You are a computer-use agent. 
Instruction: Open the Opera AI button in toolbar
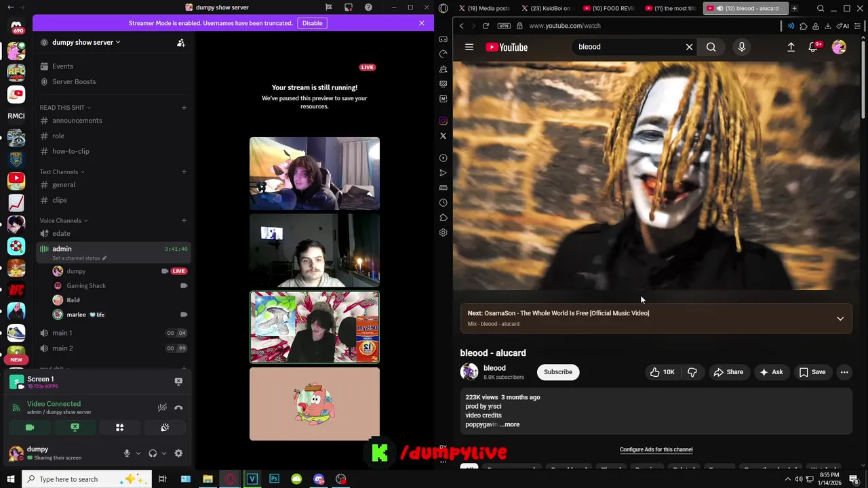click(x=843, y=26)
